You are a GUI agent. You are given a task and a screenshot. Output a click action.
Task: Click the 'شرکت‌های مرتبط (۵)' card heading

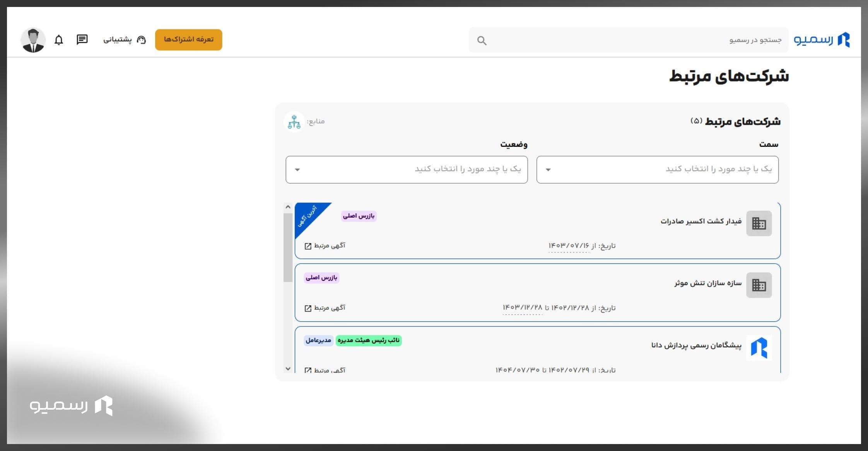pos(735,121)
